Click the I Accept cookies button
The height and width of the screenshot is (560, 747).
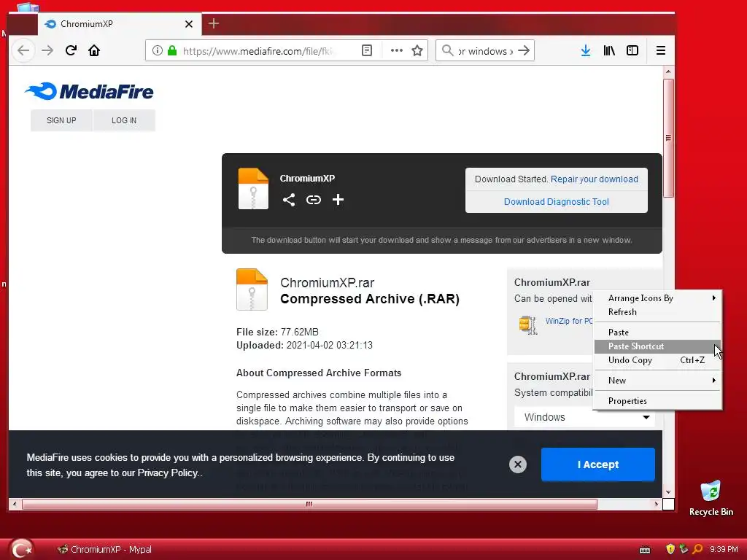point(598,464)
